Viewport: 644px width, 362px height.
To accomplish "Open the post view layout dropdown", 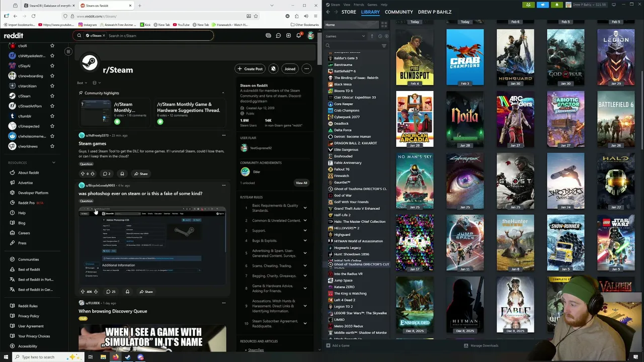I will point(96,83).
